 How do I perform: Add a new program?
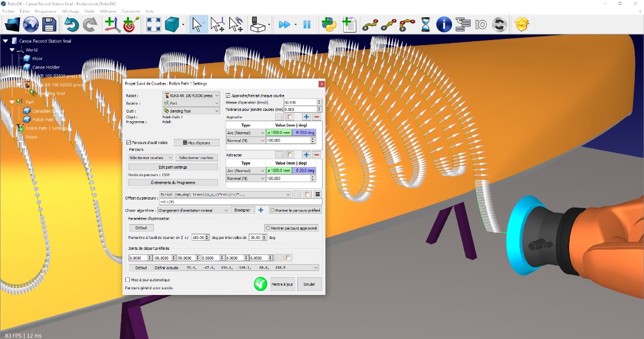[x=348, y=25]
